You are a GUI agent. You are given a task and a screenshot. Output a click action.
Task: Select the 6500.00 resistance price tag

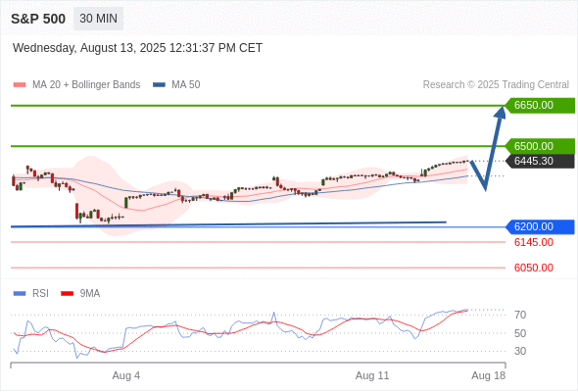tap(540, 146)
